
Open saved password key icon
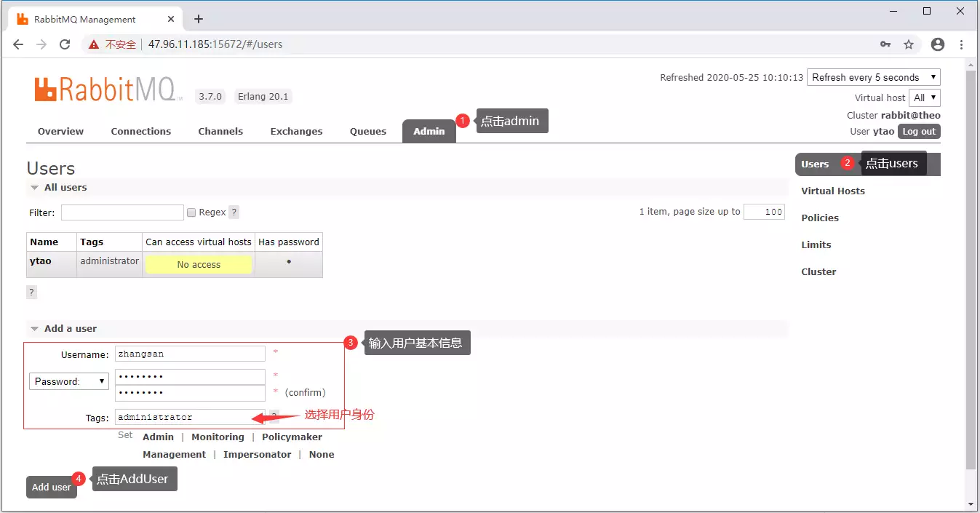click(885, 44)
